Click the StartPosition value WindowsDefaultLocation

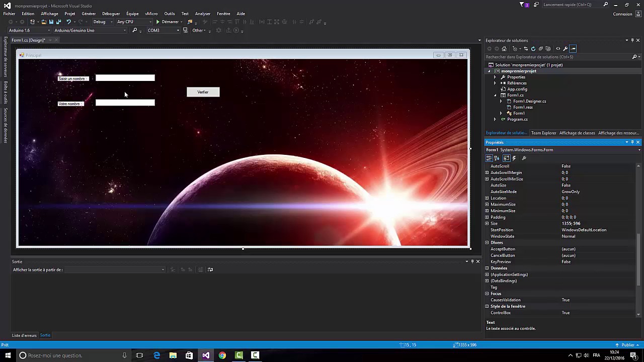584,230
